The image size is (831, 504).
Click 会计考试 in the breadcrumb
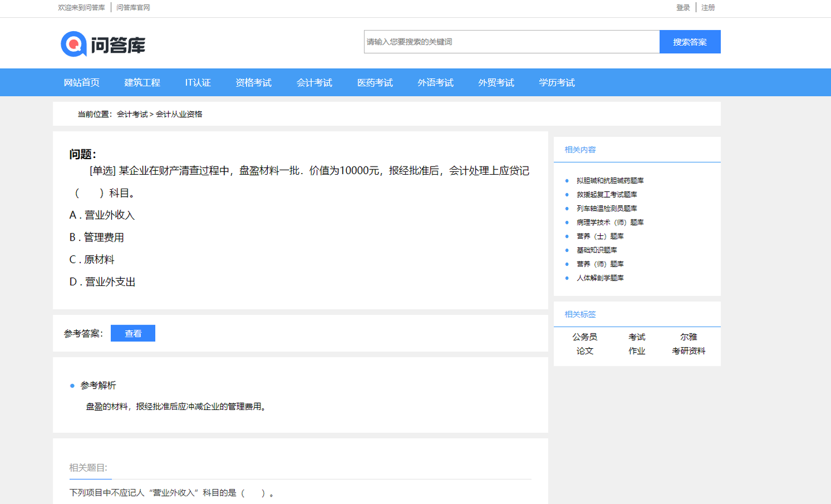click(x=132, y=114)
